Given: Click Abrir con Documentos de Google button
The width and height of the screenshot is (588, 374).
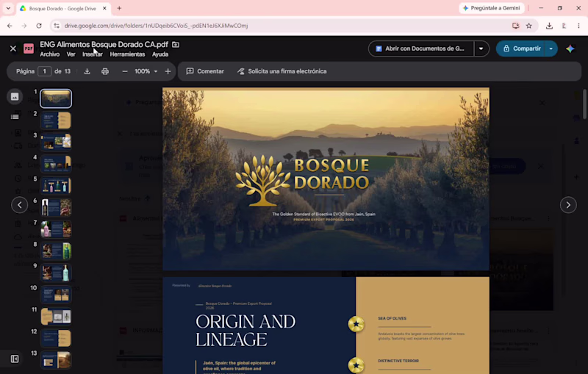Looking at the screenshot, I should point(421,48).
